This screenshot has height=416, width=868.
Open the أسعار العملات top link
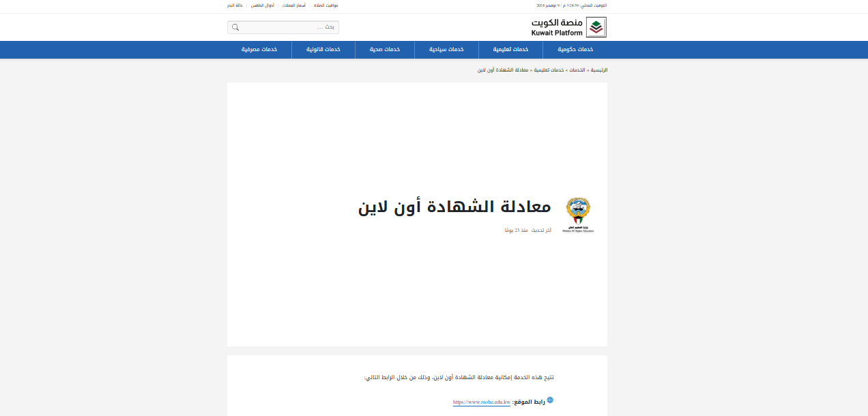click(293, 5)
